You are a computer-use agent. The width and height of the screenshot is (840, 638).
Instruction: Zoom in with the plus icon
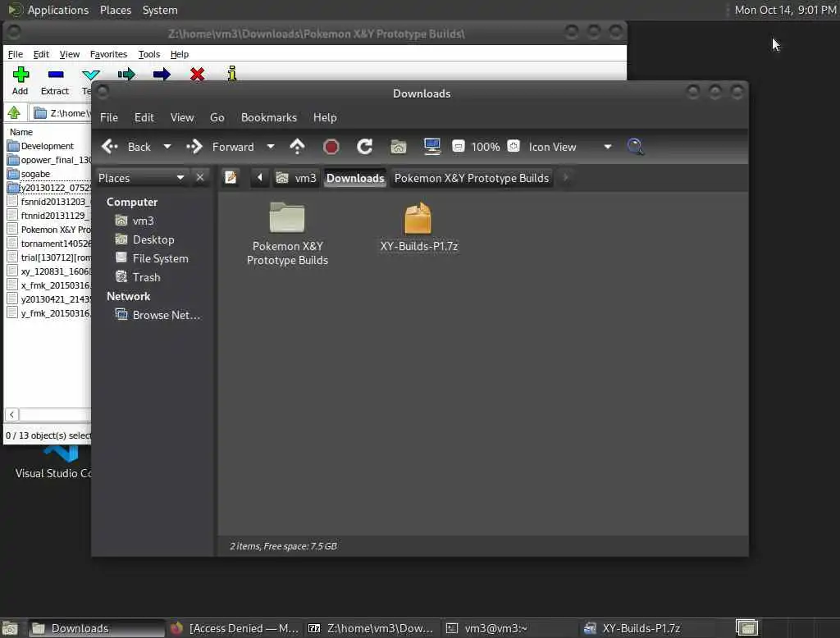514,146
